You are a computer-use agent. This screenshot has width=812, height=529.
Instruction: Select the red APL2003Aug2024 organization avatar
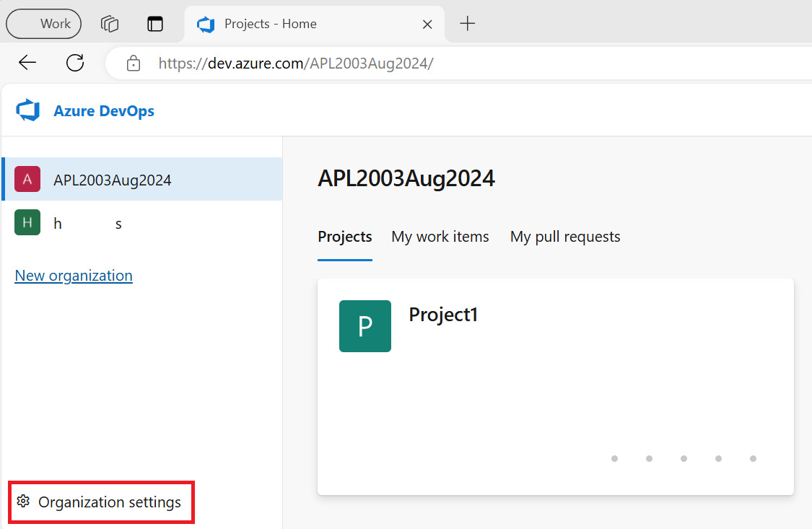[x=27, y=179]
